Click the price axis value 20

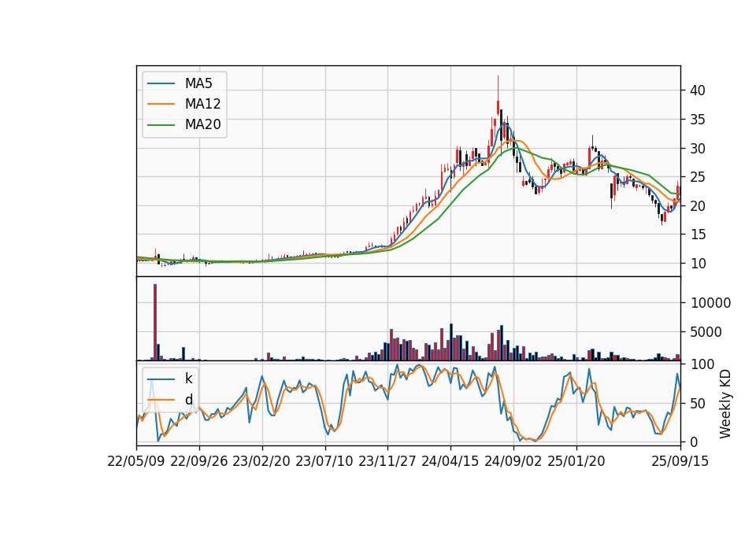pos(698,205)
